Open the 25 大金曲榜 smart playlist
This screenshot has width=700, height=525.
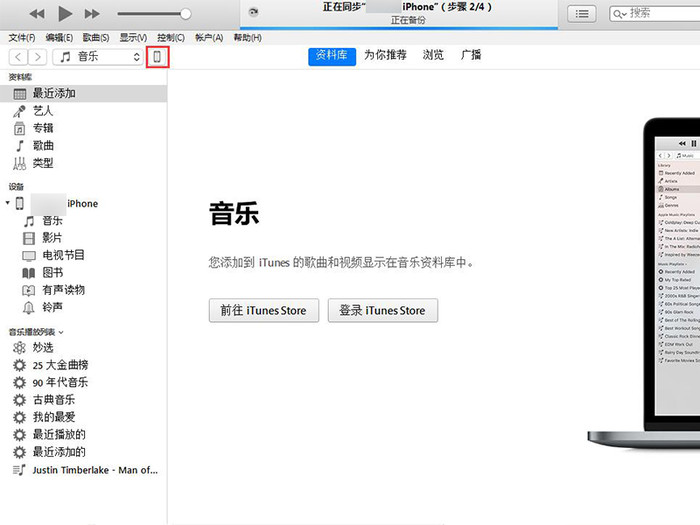coord(83,365)
